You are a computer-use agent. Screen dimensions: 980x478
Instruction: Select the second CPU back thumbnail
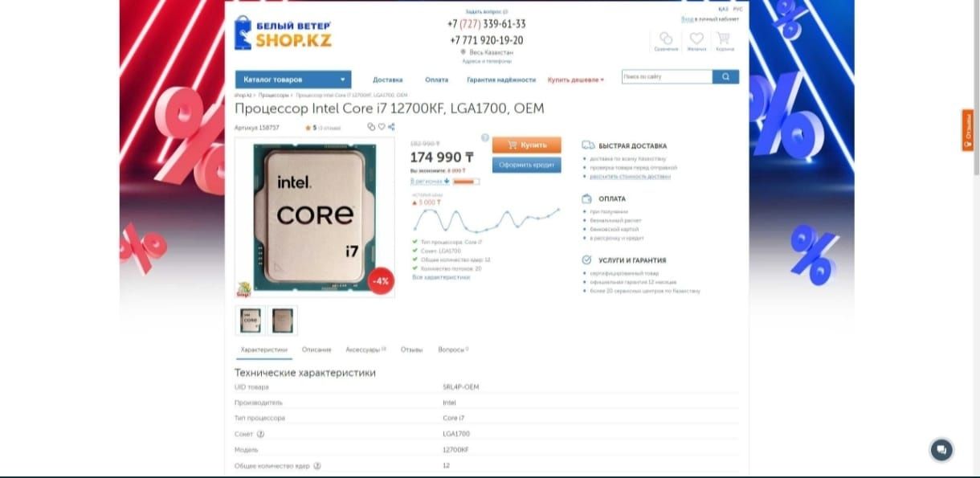pyautogui.click(x=283, y=321)
